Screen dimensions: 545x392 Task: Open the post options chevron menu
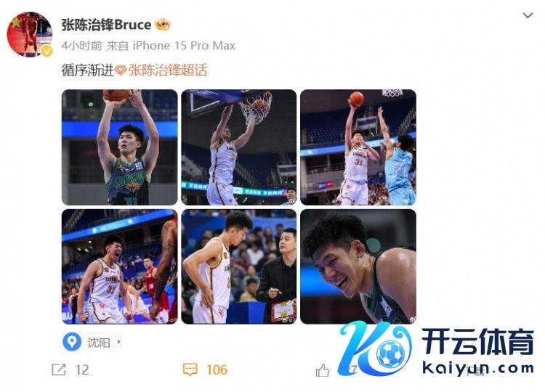528,15
